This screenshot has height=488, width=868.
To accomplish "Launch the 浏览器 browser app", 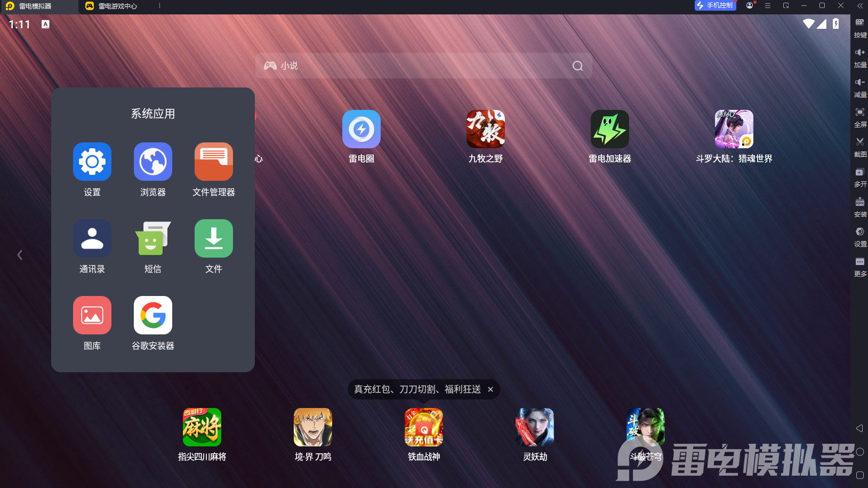I will click(153, 162).
